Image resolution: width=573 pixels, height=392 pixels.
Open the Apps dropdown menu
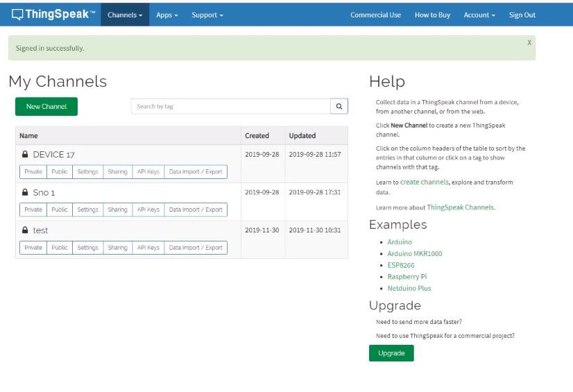click(x=166, y=15)
